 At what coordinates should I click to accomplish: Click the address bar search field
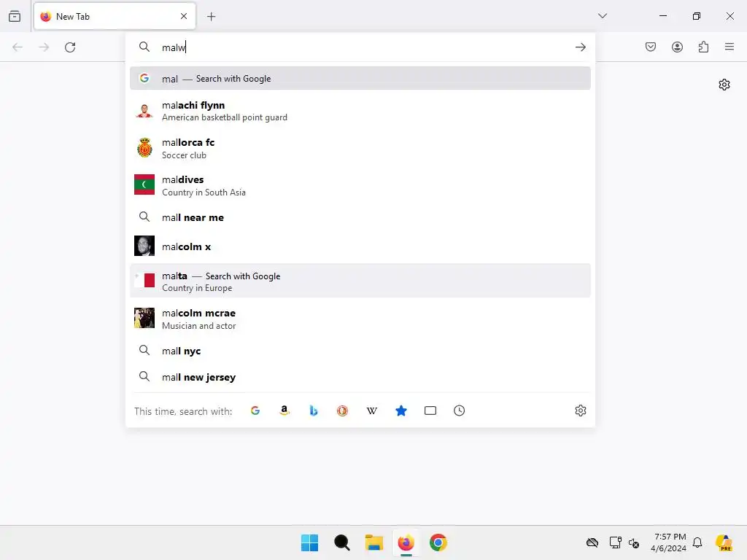[x=360, y=47]
